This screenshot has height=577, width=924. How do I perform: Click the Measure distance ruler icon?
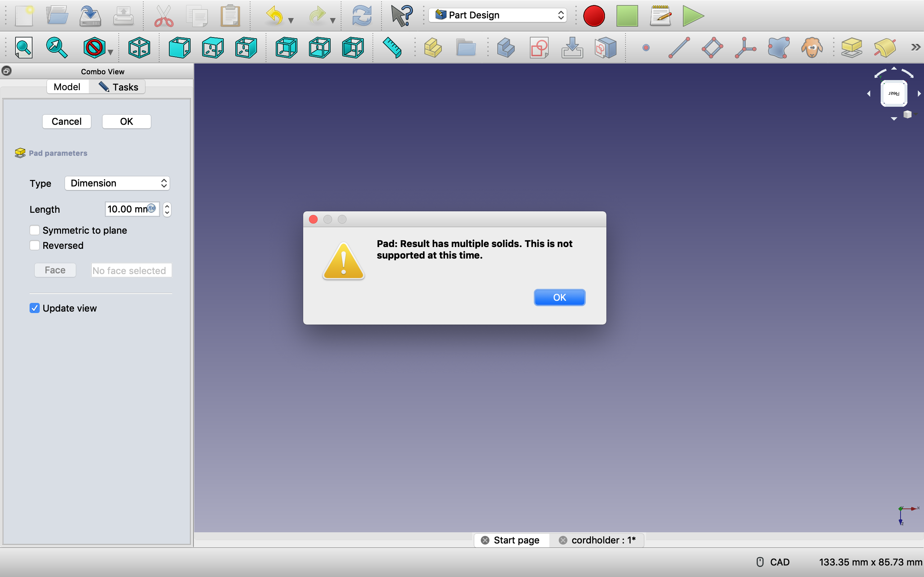pyautogui.click(x=392, y=48)
